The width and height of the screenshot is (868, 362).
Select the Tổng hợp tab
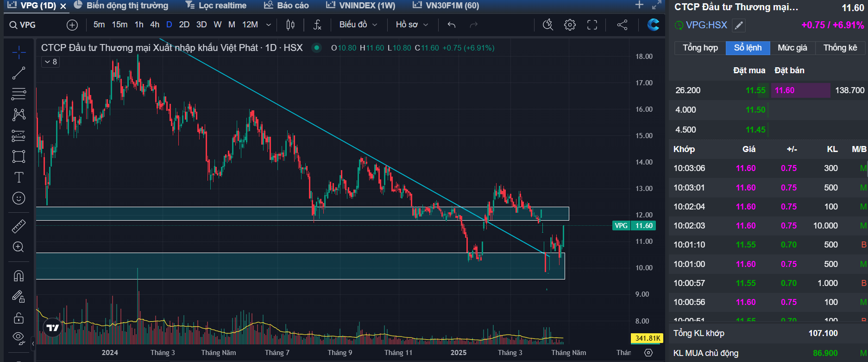coord(700,48)
